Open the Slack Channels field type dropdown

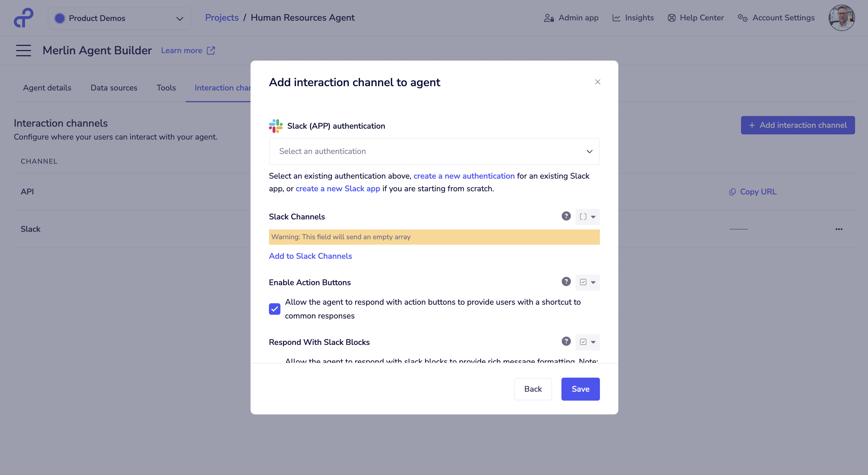587,217
